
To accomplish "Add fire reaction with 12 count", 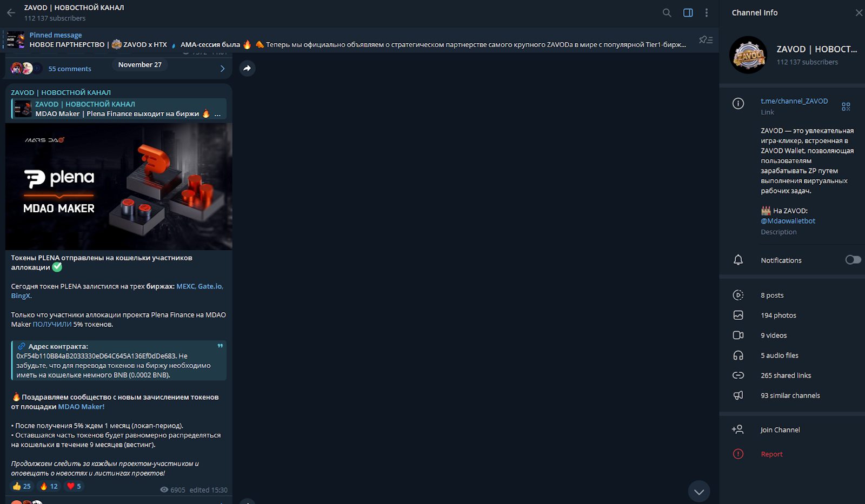I will 49,486.
